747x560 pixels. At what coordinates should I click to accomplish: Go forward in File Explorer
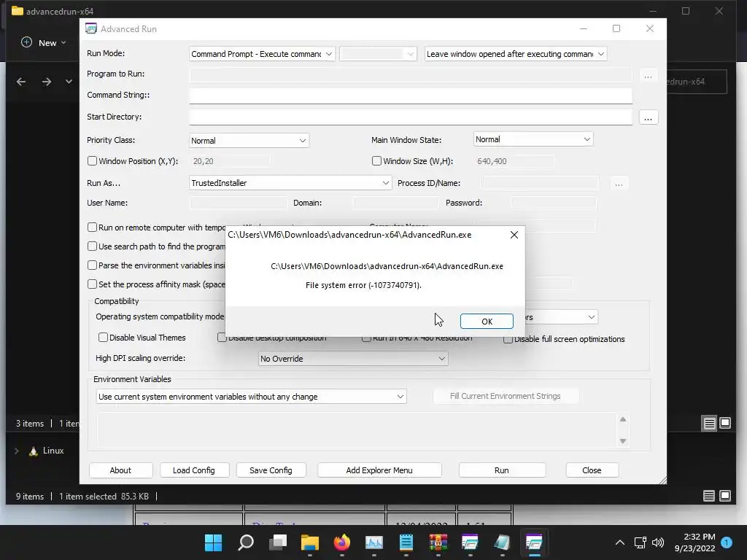point(46,82)
